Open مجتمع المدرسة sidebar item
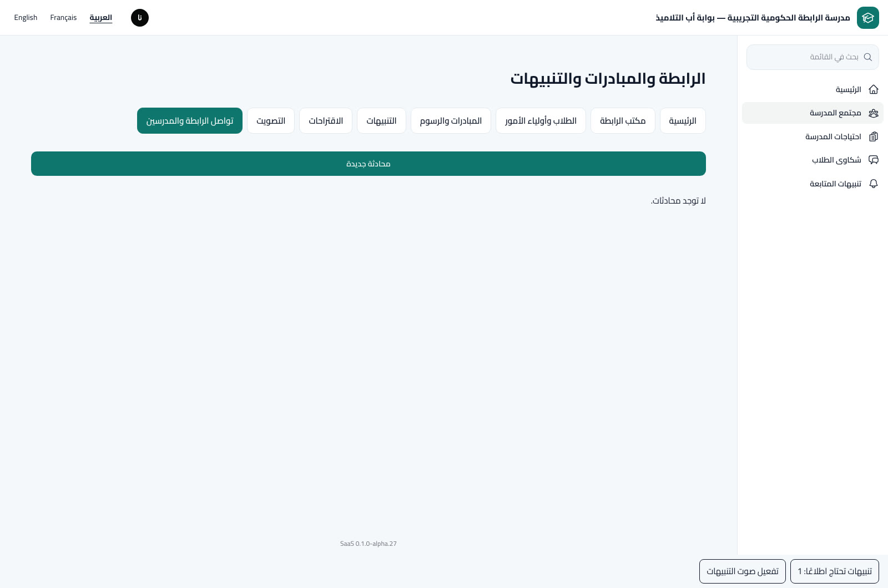Image resolution: width=888 pixels, height=588 pixels. coord(813,113)
